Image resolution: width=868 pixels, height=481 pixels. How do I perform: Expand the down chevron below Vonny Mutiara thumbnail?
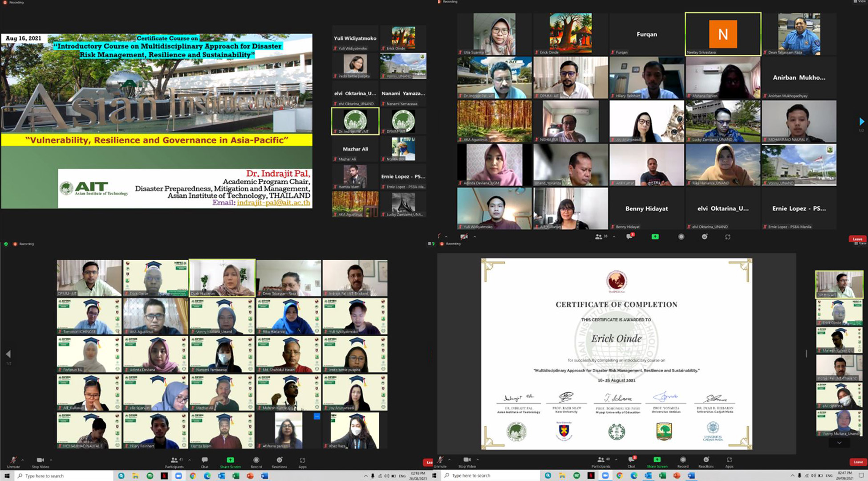point(839,443)
